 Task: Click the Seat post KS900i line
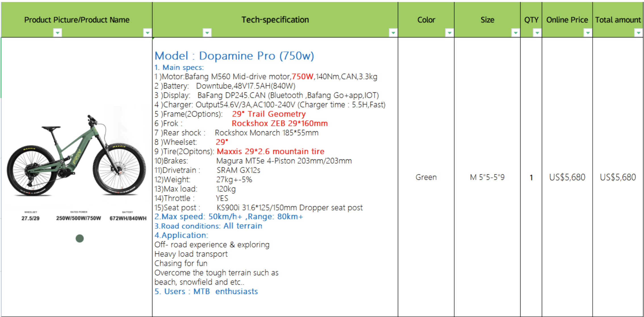click(x=258, y=208)
